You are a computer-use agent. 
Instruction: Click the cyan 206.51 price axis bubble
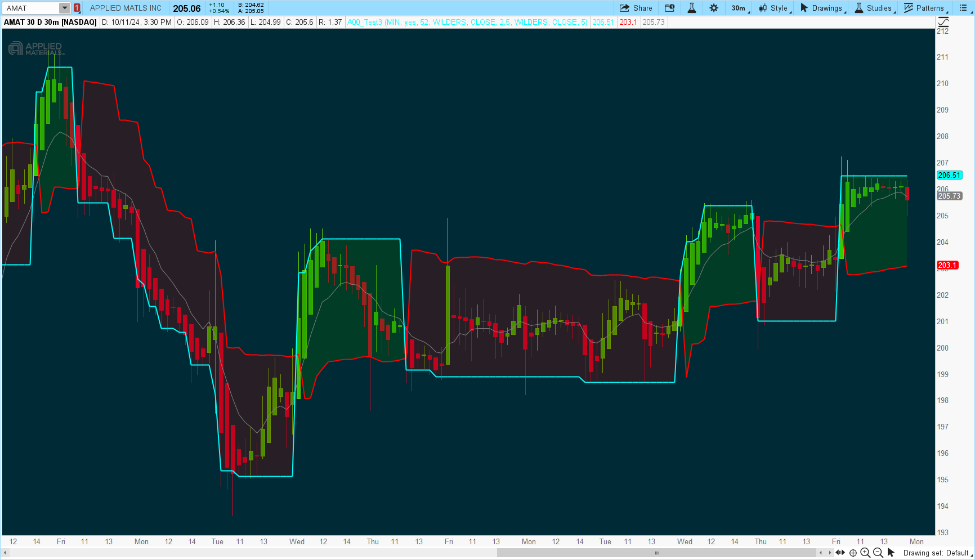tap(949, 175)
